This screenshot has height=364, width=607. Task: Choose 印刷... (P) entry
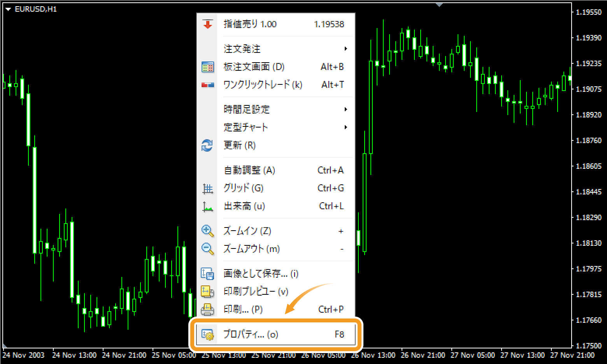pyautogui.click(x=276, y=310)
